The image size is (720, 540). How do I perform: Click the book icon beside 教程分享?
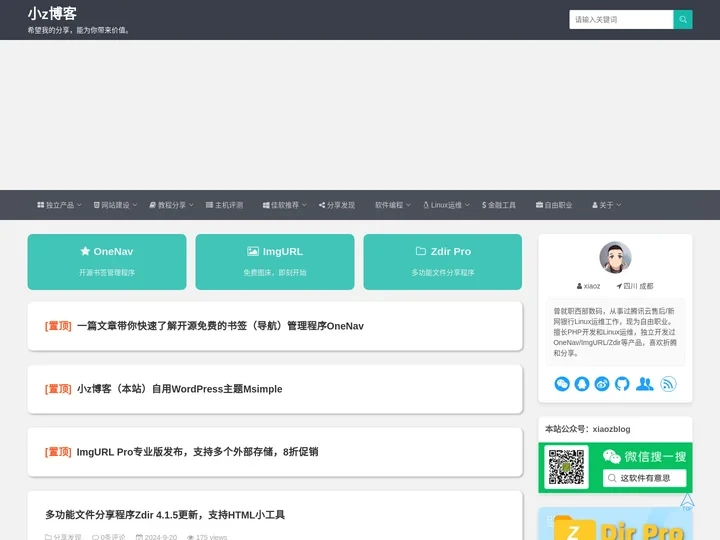click(x=152, y=205)
